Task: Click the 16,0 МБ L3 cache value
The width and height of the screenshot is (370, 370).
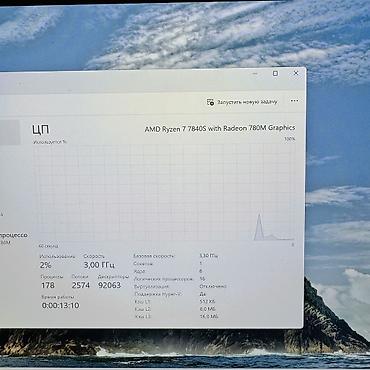Action: 209,316
